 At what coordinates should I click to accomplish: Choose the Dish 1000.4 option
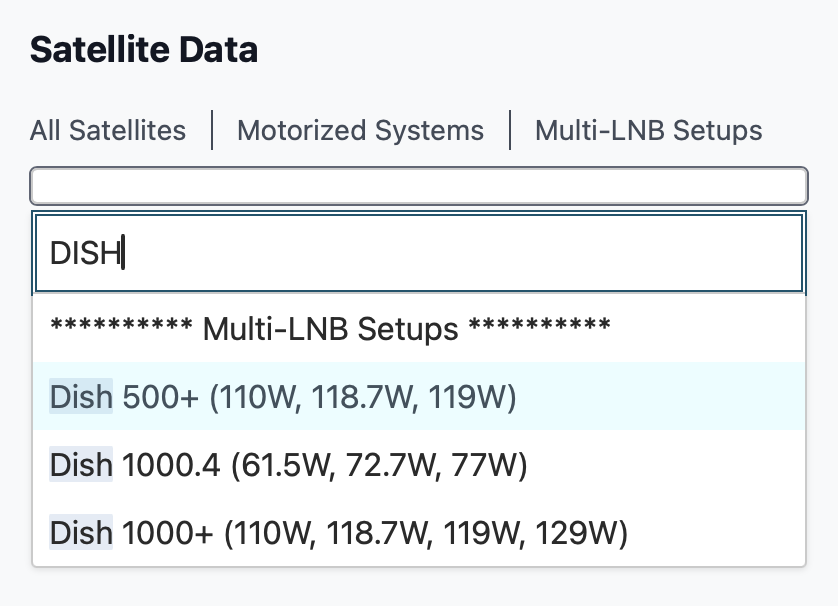pyautogui.click(x=288, y=465)
